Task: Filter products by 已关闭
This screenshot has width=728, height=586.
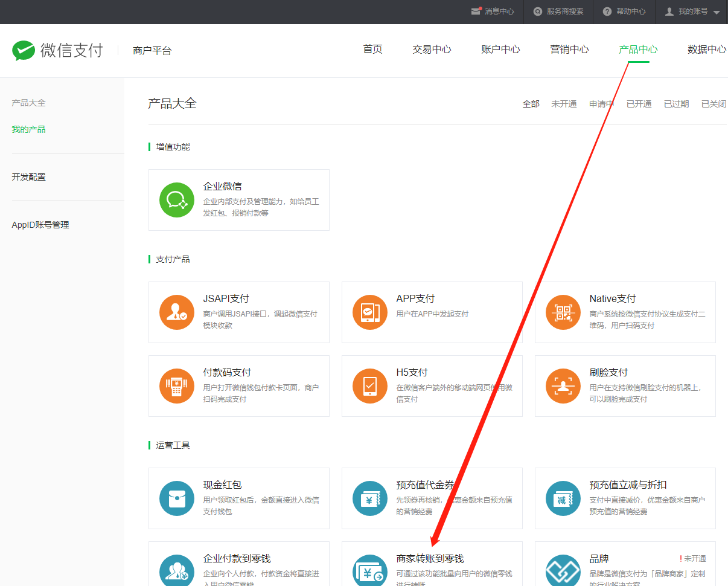Action: [x=714, y=104]
